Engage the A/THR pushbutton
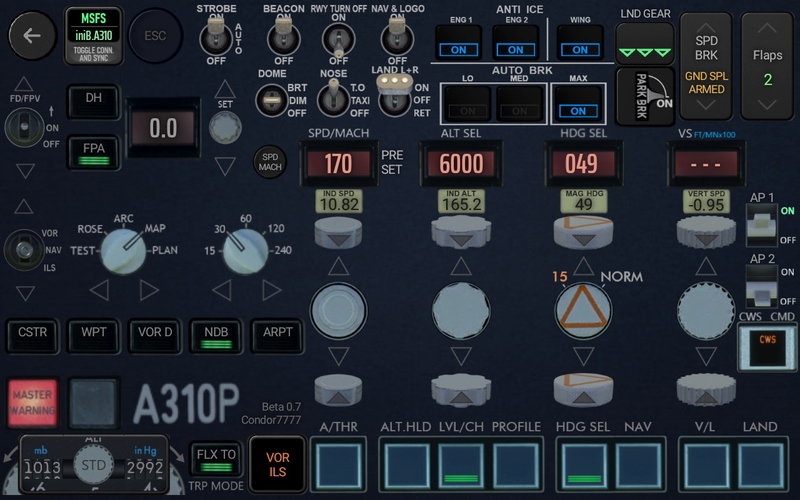The image size is (800, 500). [x=338, y=464]
